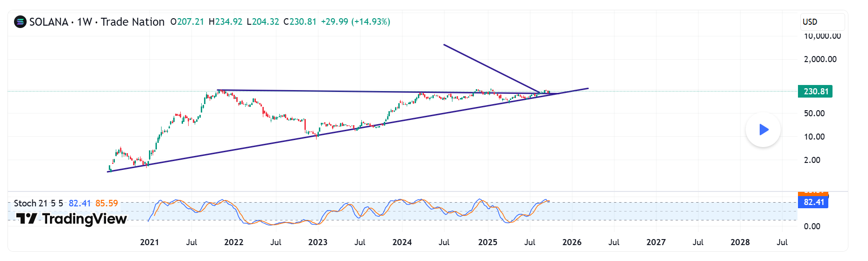Click the TradingView logo watermark

coord(72,219)
